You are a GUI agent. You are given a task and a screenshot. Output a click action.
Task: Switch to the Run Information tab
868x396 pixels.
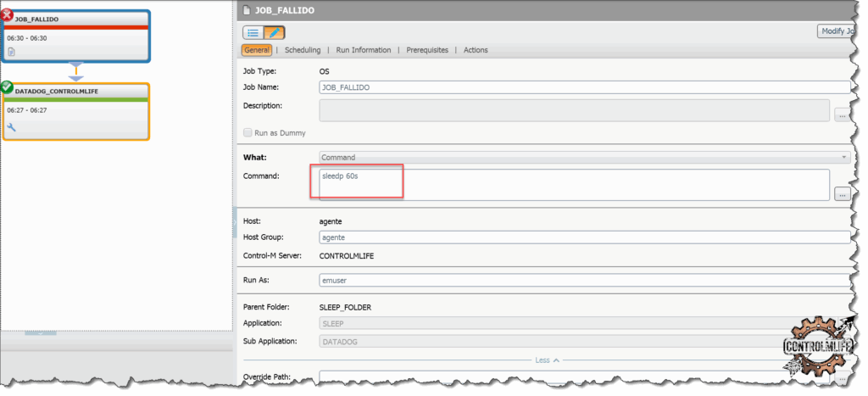click(364, 50)
